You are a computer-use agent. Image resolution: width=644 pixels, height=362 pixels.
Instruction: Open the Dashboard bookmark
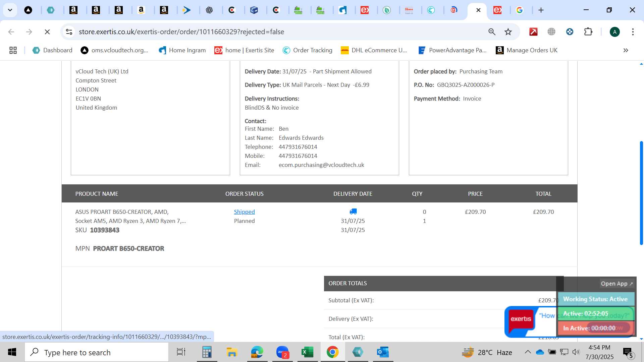52,50
